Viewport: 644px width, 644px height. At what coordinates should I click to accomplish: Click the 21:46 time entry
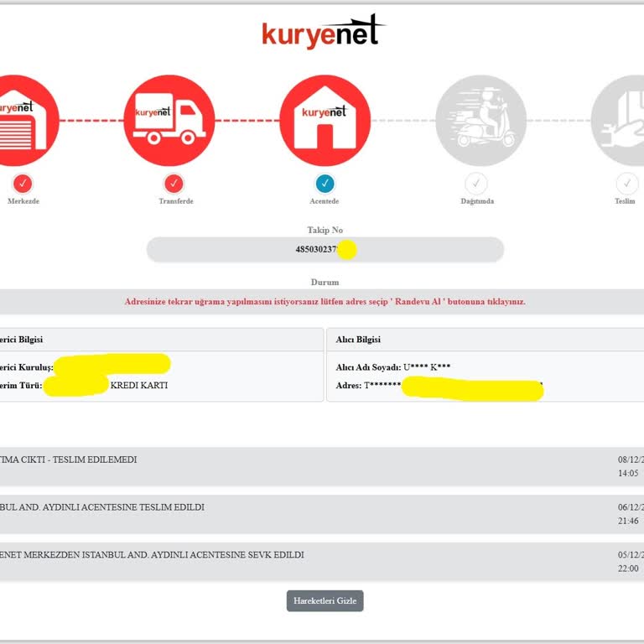pyautogui.click(x=628, y=521)
